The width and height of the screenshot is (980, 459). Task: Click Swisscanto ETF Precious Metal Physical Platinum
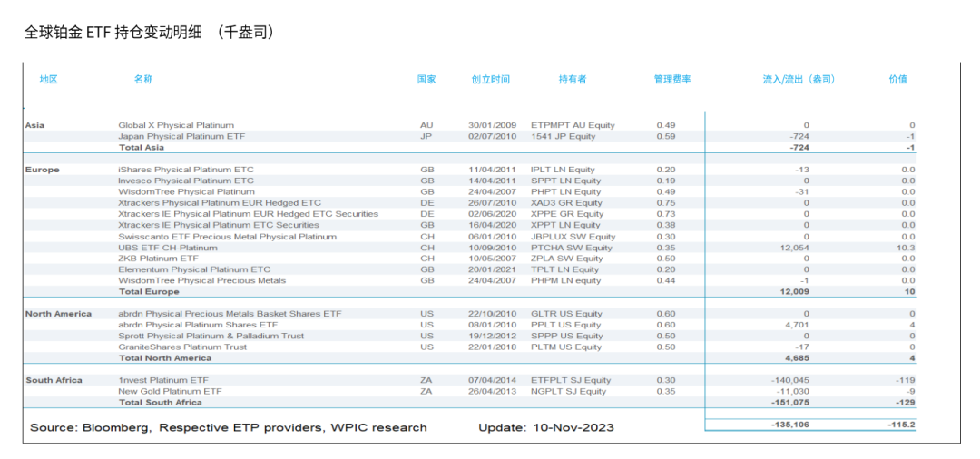228,237
